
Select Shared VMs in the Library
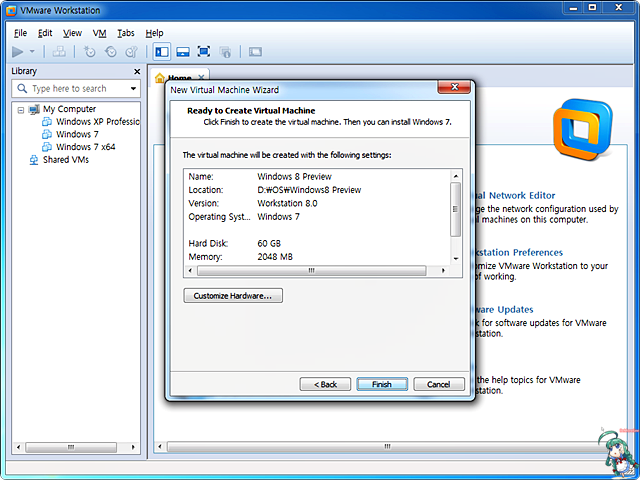pyautogui.click(x=66, y=160)
